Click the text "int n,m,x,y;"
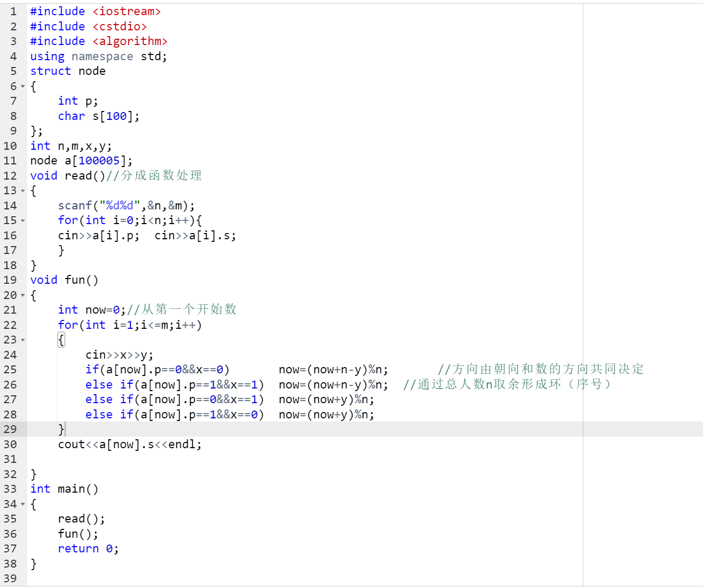Viewport: 703px width, 588px height. (x=71, y=146)
